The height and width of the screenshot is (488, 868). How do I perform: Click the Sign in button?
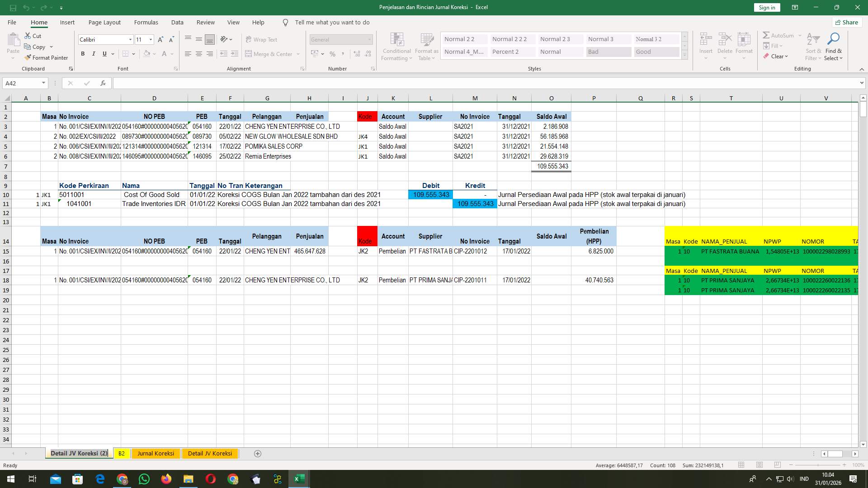click(766, 7)
